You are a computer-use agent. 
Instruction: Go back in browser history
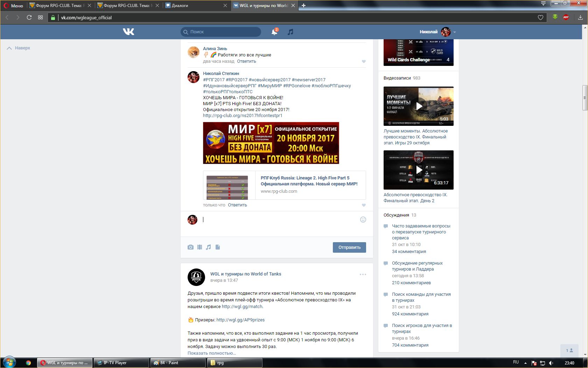coord(7,17)
